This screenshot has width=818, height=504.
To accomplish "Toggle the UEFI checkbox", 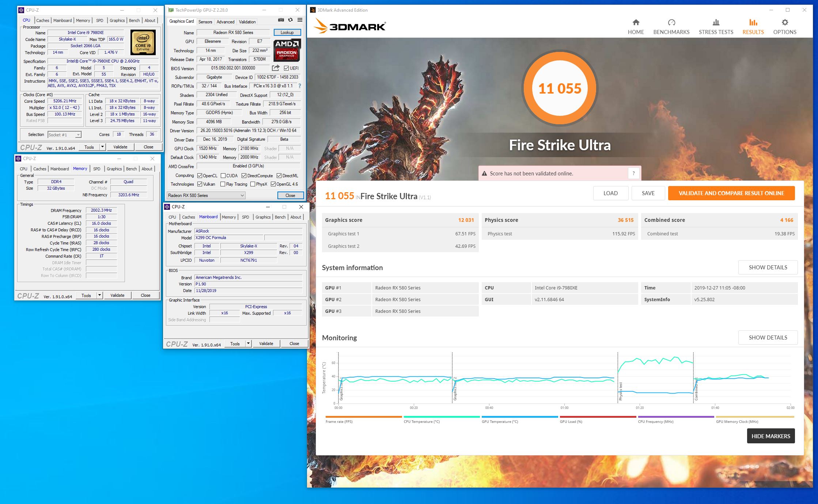I will tap(286, 68).
